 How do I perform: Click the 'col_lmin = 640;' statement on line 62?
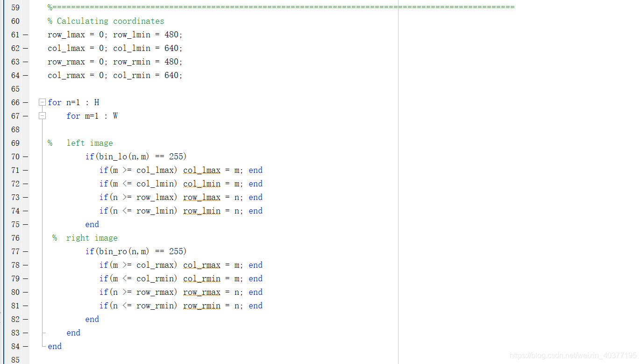(x=148, y=48)
